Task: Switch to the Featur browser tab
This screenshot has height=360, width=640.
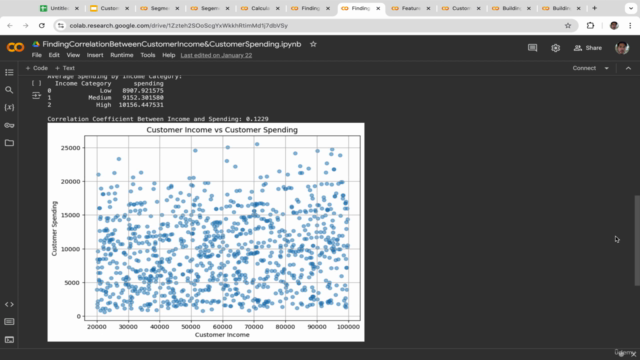Action: [411, 8]
